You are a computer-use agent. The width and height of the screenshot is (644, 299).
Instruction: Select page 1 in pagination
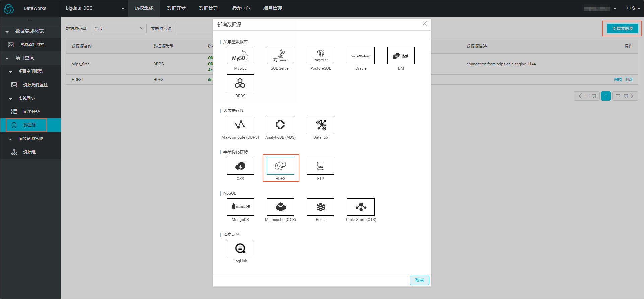pyautogui.click(x=606, y=96)
